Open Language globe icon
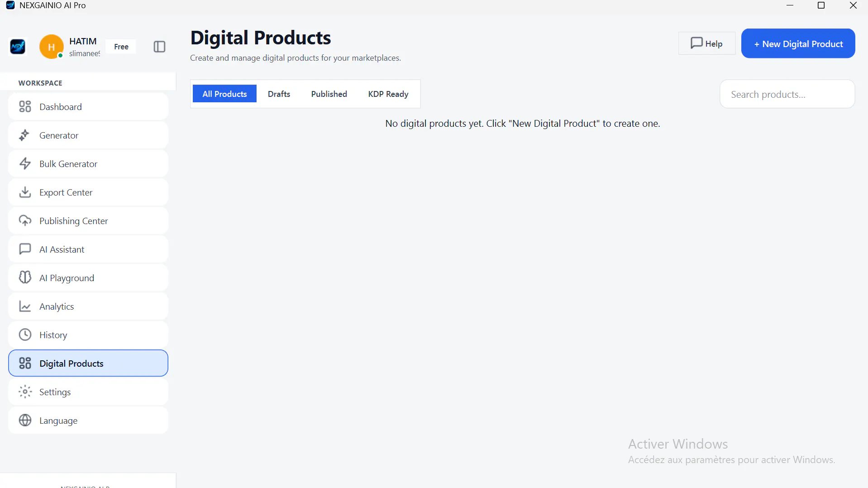Viewport: 868px width, 488px height. click(x=25, y=421)
